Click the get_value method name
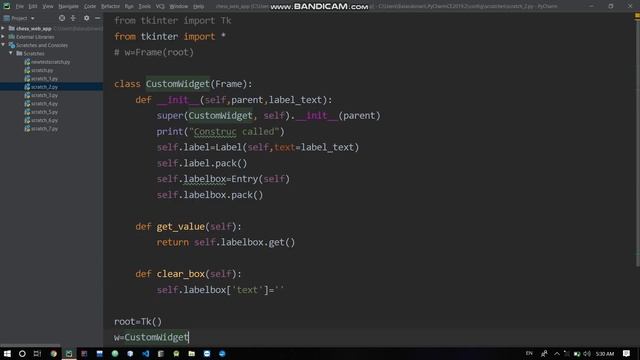This screenshot has width=640, height=360. click(180, 227)
